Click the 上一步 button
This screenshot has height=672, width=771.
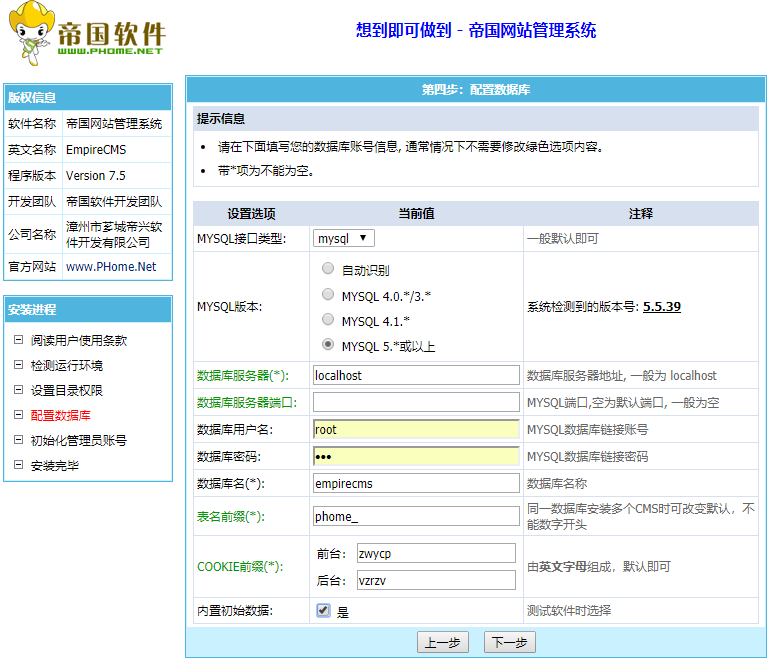pos(443,642)
